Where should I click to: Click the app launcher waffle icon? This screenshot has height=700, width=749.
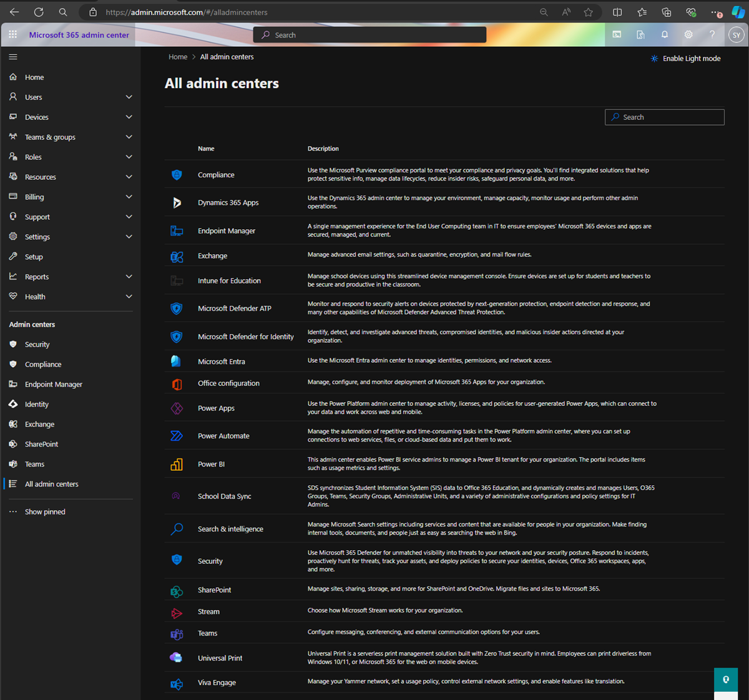click(x=12, y=34)
